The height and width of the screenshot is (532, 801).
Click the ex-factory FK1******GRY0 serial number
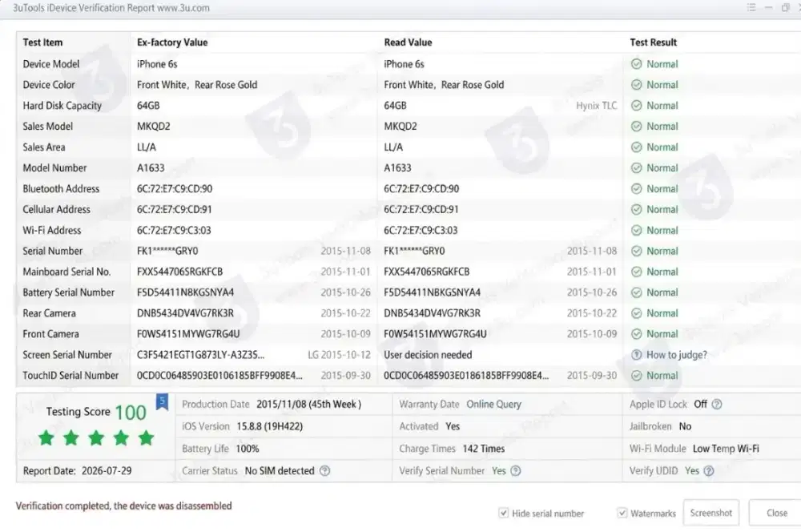[167, 251]
